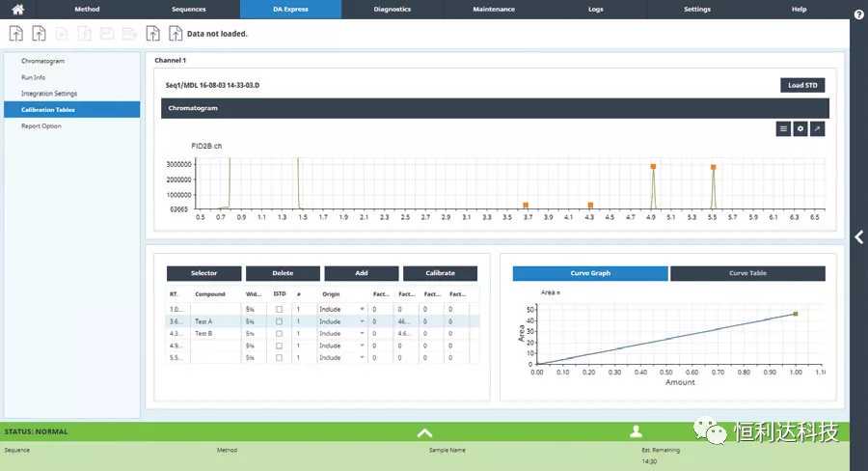Click the Calibrate button
The image size is (868, 471).
pos(440,273)
